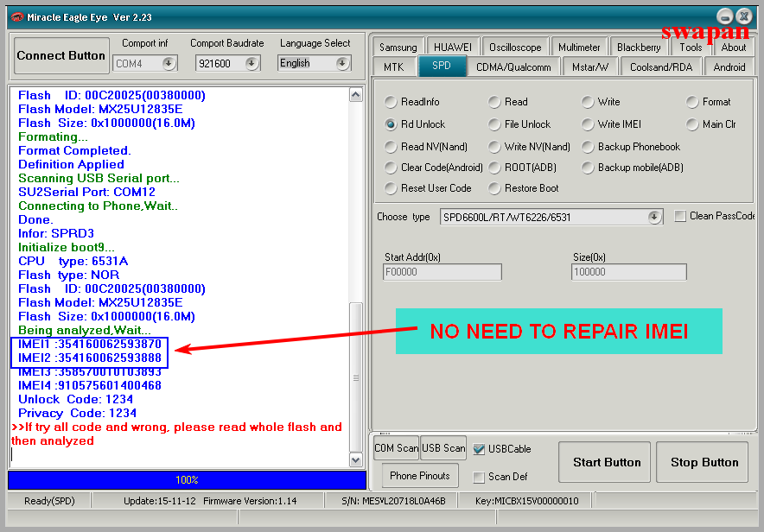Viewport: 764px width, 532px height.
Task: Click the Start Button
Action: pos(607,462)
